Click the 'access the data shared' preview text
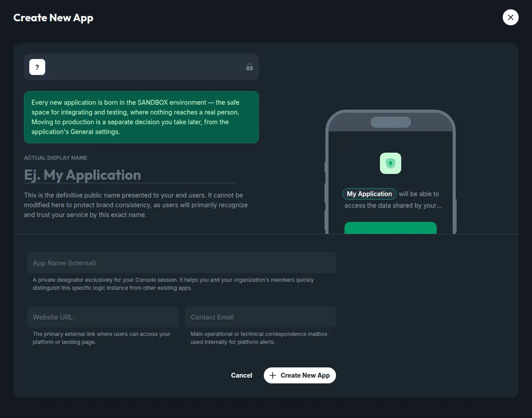The image size is (532, 418). [x=393, y=205]
